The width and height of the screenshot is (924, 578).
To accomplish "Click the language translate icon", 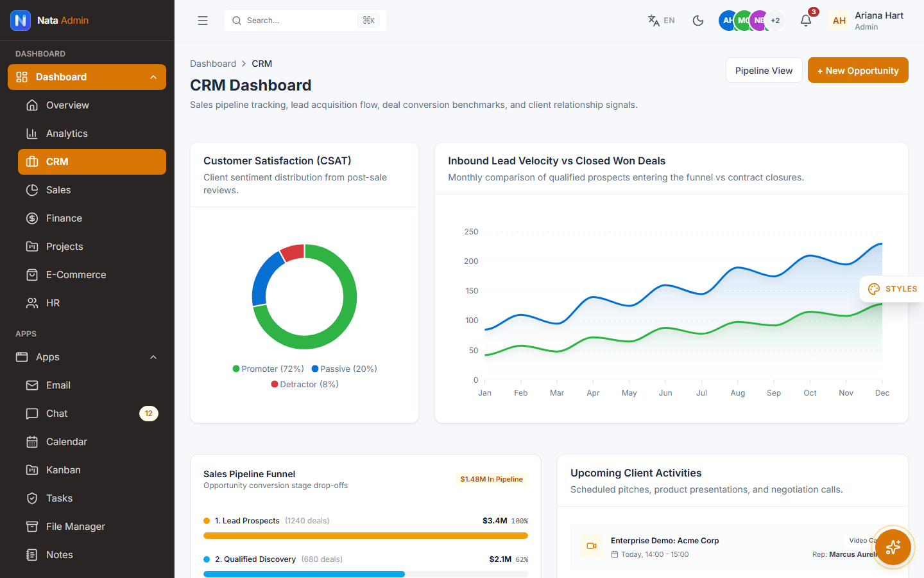I will 654,21.
